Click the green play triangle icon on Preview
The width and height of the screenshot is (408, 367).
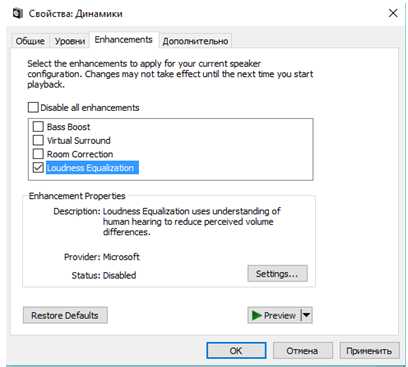(256, 315)
